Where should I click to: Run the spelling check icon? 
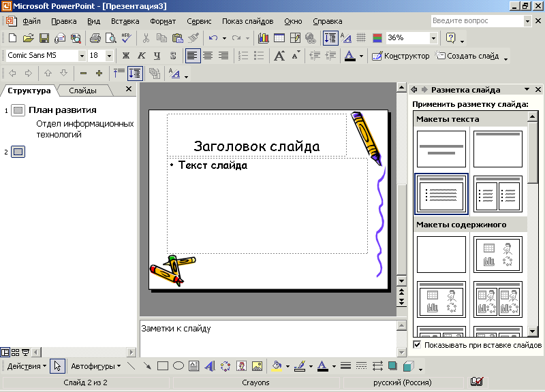point(127,38)
